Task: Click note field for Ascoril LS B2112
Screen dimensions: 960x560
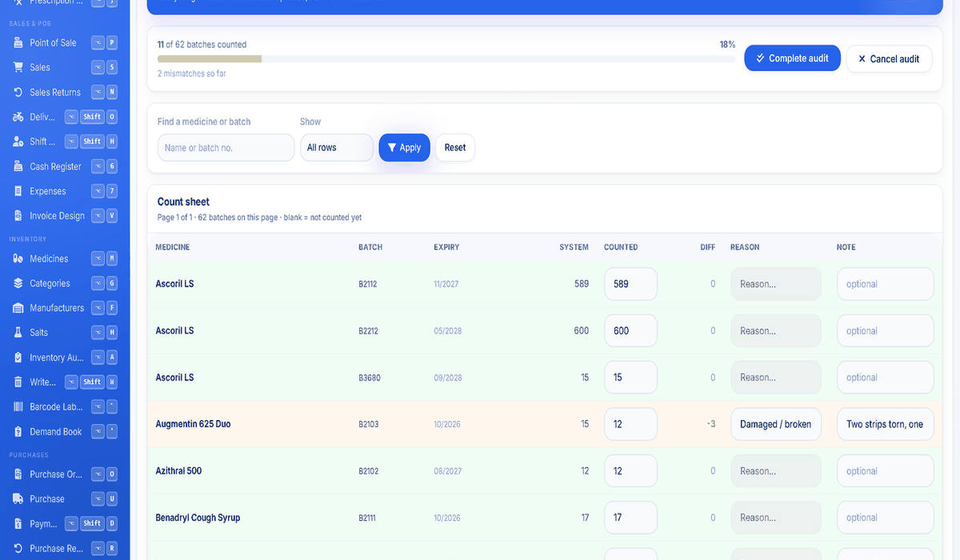Action: click(885, 284)
